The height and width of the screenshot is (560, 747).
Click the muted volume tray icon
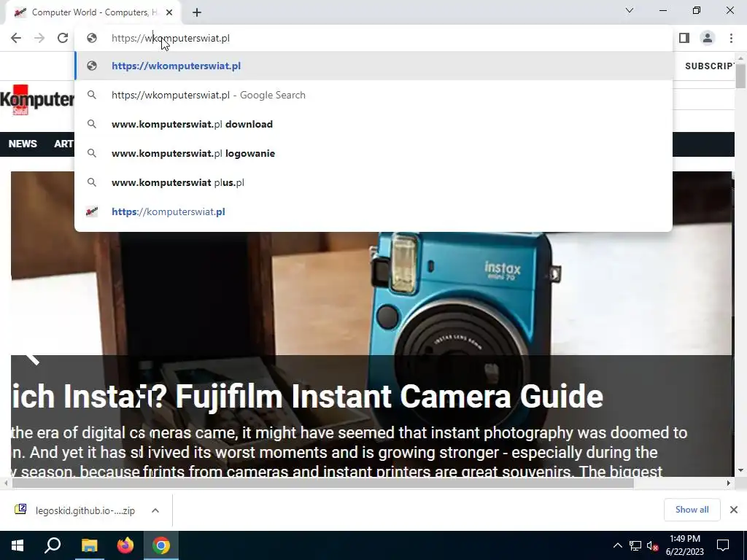[653, 545]
